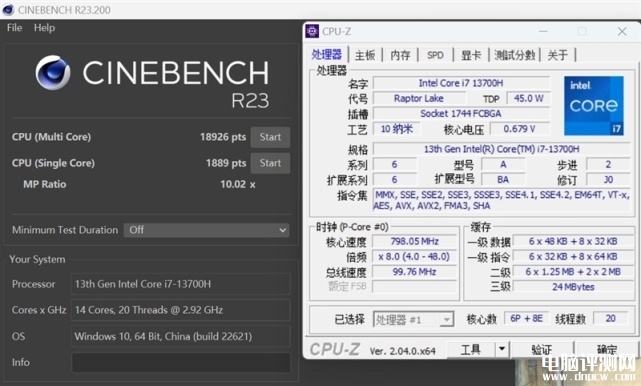Click the L1 data cache value 6 x 48 KB + 8 x 32 KB
This screenshot has height=386, width=641.
573,241
